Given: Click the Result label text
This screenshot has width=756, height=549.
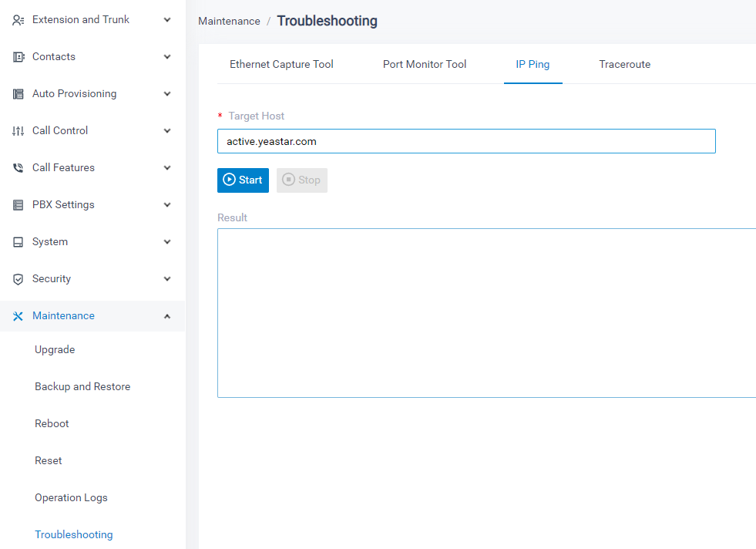Looking at the screenshot, I should [x=232, y=217].
